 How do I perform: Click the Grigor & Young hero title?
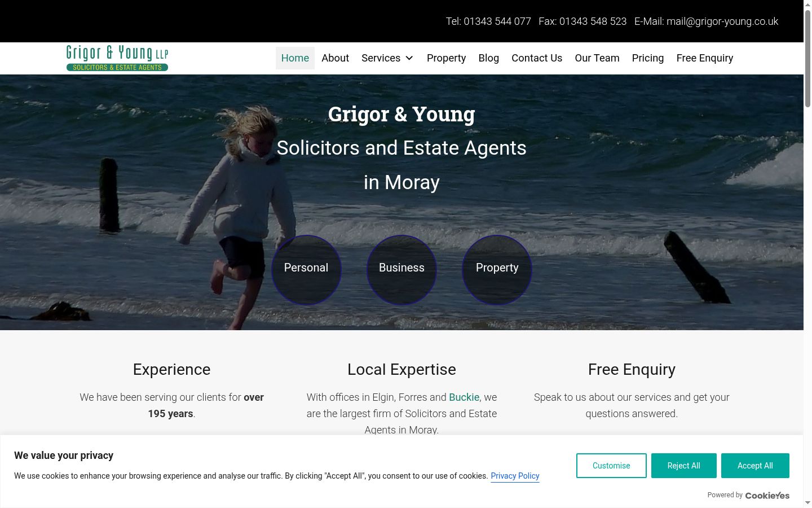coord(401,114)
